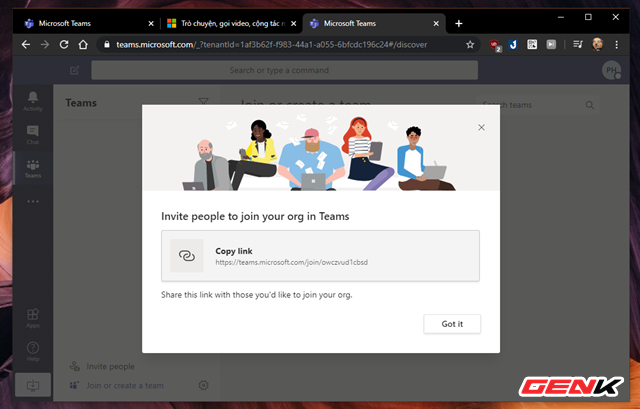Open the Chrome three-dot menu
The image size is (640, 409).
[616, 44]
